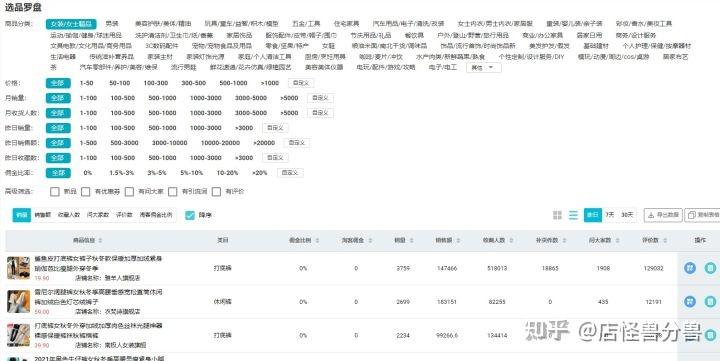Image resolution: width=720 pixels, height=361 pixels.
Task: Choose price range 300-500
Action: coord(193,83)
